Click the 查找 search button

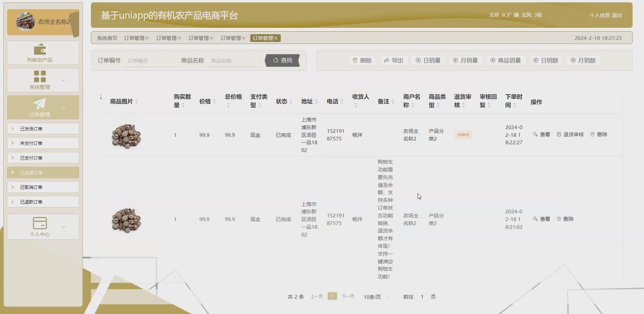[x=282, y=60]
